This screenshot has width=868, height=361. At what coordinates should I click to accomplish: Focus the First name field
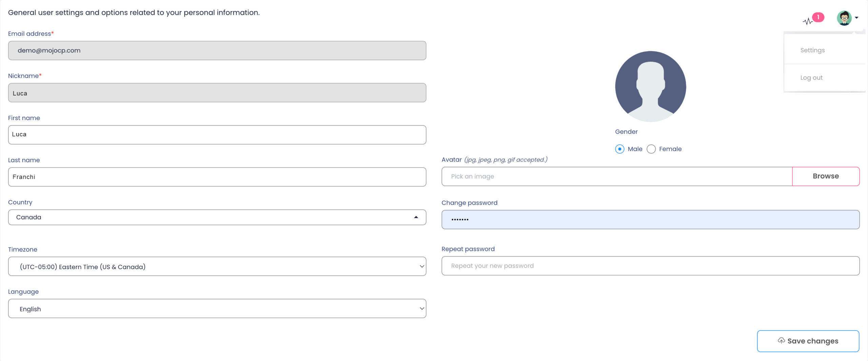tap(217, 135)
